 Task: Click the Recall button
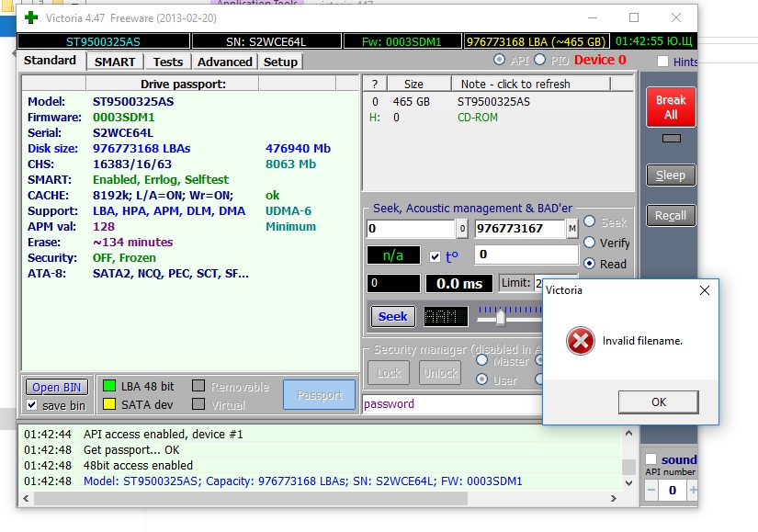pos(671,215)
